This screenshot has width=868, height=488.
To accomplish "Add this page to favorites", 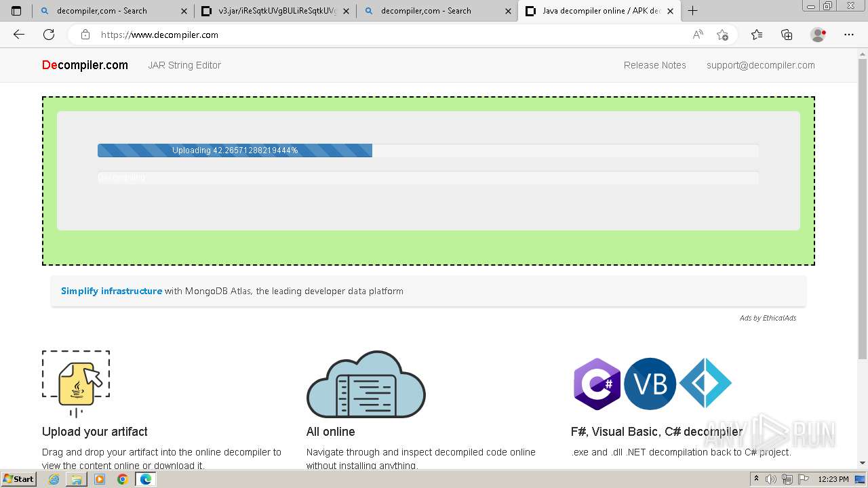I will click(x=722, y=35).
